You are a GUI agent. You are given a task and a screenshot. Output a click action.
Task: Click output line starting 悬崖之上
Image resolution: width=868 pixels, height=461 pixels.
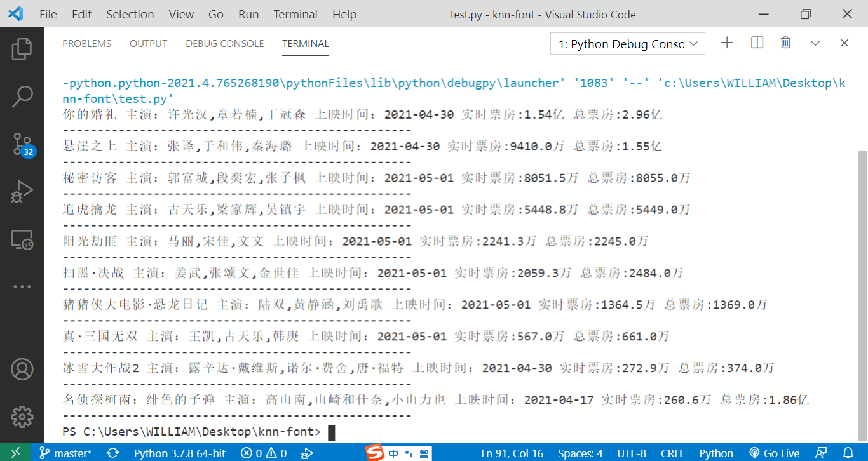pos(362,147)
